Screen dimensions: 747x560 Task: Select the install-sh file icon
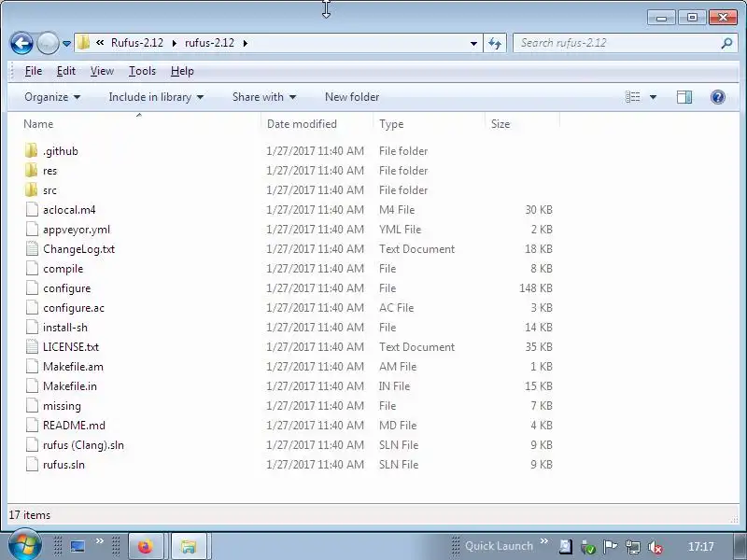[32, 328]
